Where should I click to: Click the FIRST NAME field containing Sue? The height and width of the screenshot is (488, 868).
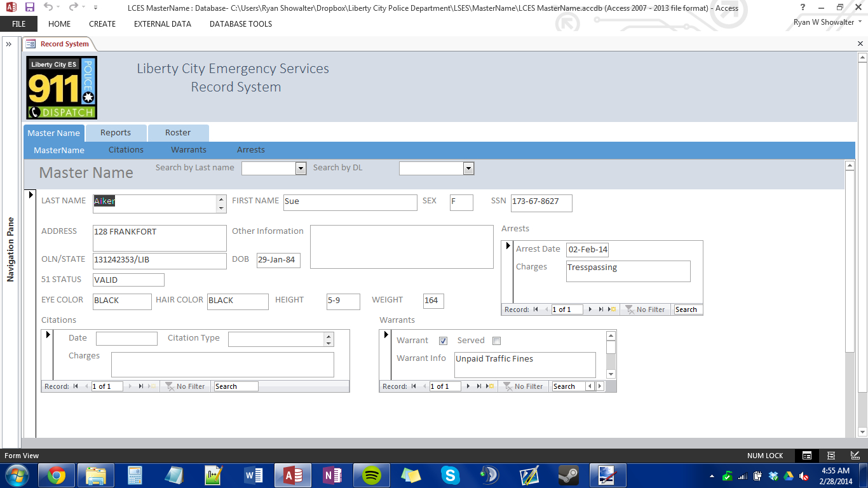tap(349, 202)
